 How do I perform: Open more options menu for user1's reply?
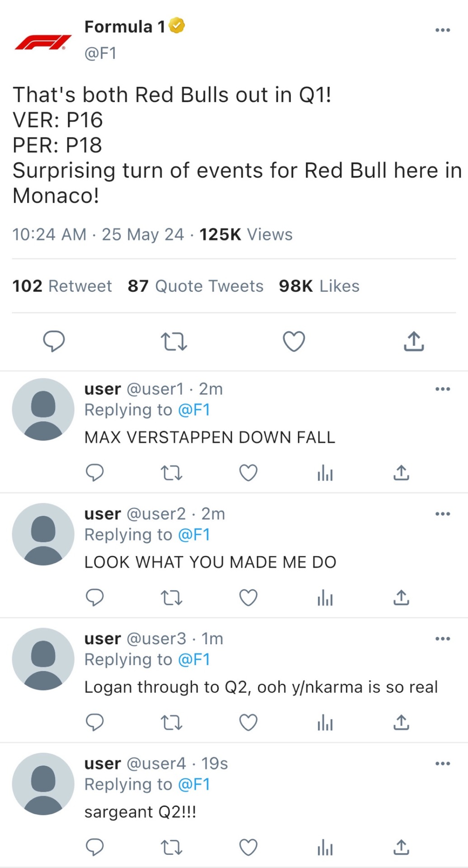point(442,389)
